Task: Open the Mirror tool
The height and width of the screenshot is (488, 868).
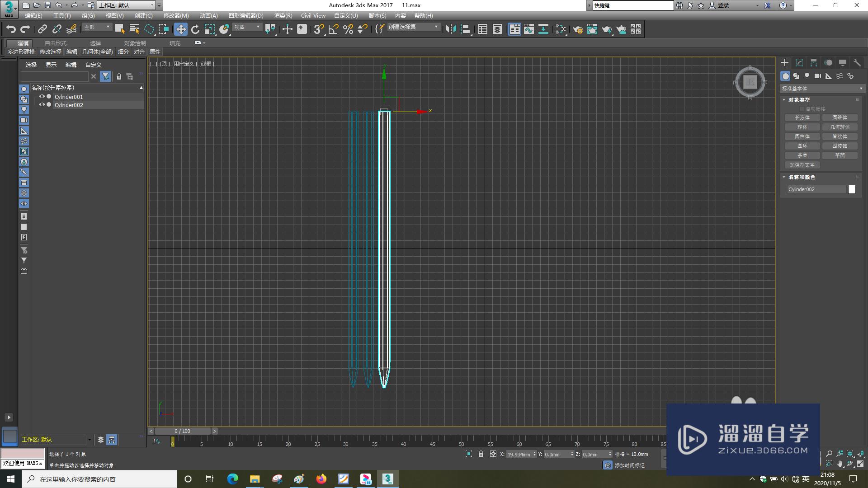Action: 451,29
